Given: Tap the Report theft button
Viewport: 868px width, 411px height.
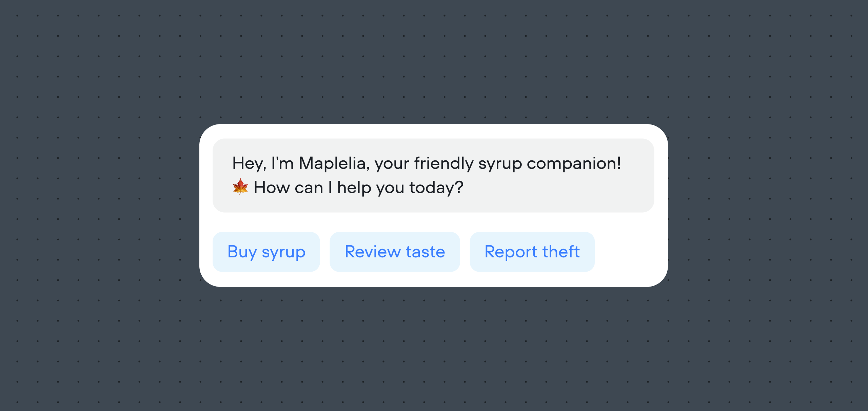Looking at the screenshot, I should (532, 252).
